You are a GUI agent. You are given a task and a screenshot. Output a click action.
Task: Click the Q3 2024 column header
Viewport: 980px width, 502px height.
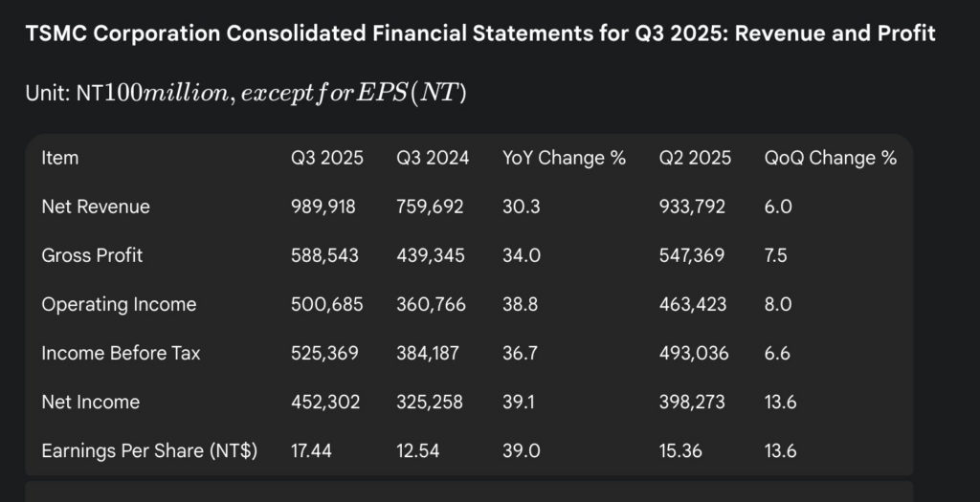[x=433, y=158]
